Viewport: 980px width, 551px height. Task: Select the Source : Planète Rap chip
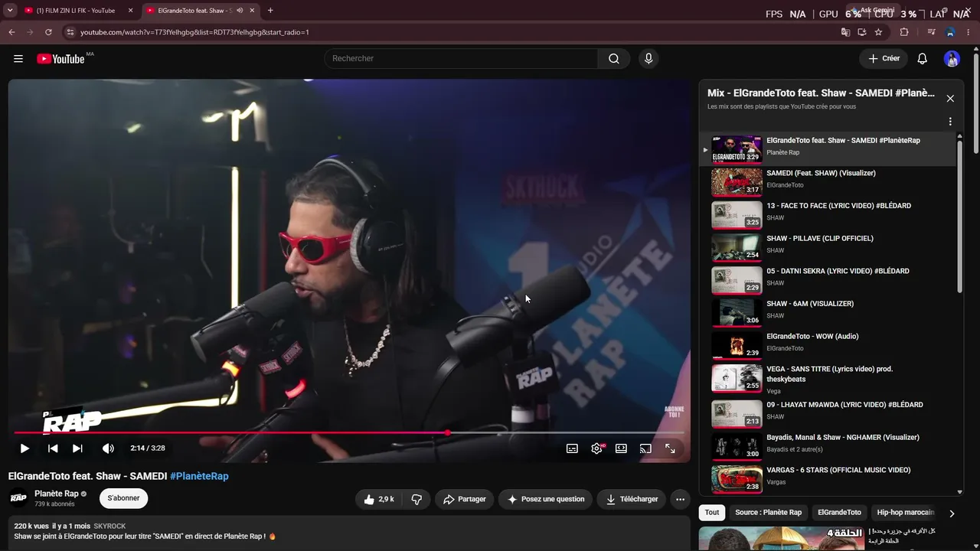click(769, 513)
